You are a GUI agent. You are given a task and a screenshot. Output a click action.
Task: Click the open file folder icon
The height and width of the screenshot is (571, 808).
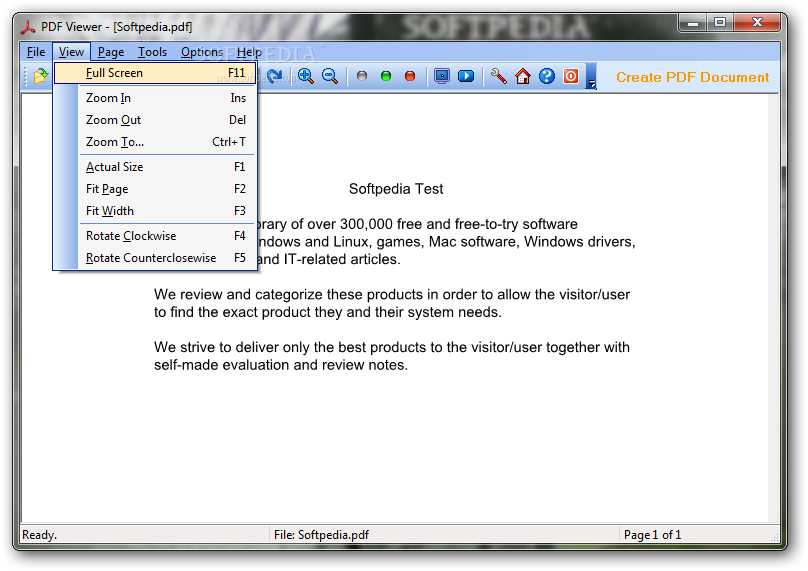coord(40,76)
